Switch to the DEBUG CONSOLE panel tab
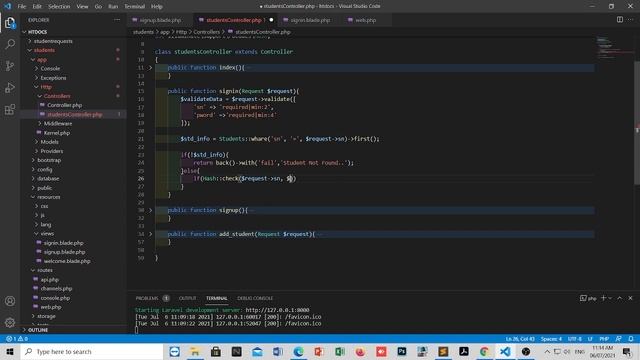The image size is (640, 360). click(x=255, y=298)
